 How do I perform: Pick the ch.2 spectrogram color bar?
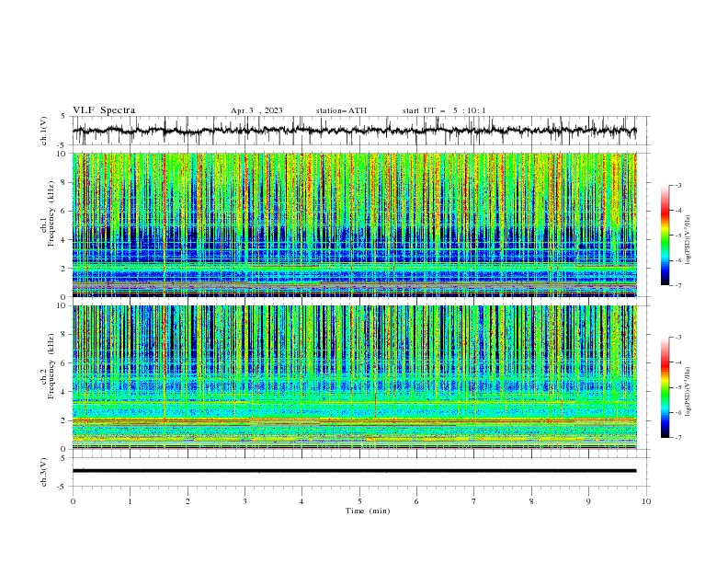(x=665, y=387)
